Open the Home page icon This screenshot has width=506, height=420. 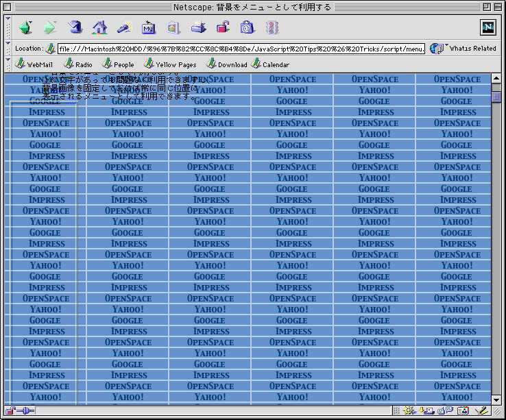[x=99, y=27]
